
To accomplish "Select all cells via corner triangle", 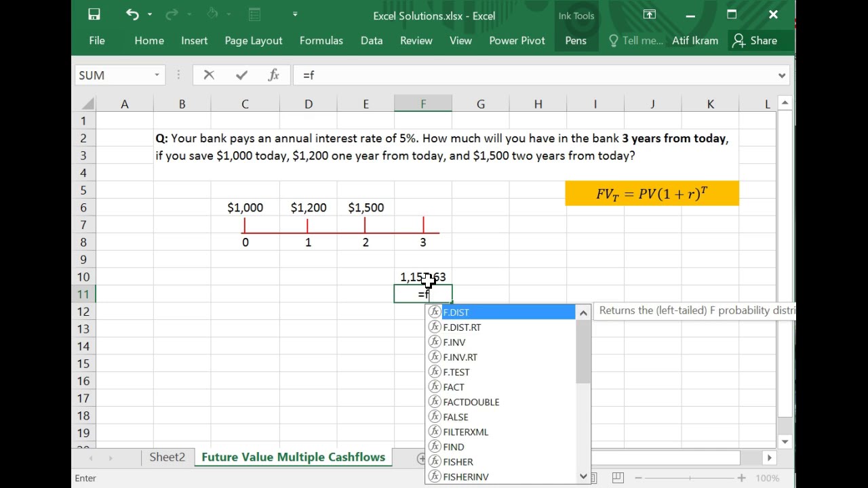I will coord(87,104).
